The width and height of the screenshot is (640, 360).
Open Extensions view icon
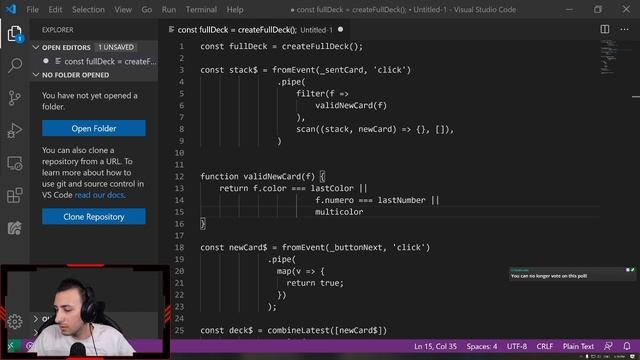pos(15,195)
